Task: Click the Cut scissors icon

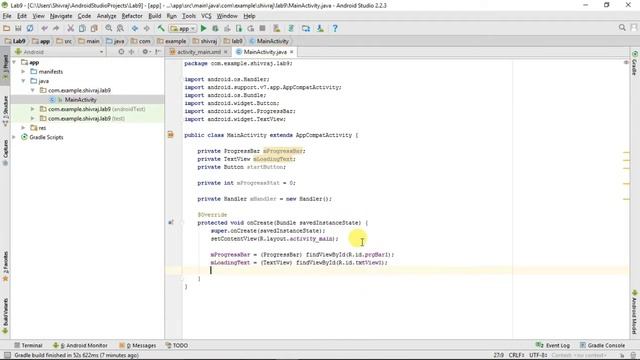Action: click(71, 29)
